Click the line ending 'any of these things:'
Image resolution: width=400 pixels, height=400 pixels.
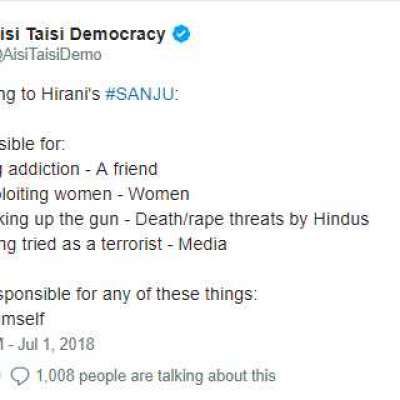point(129,294)
